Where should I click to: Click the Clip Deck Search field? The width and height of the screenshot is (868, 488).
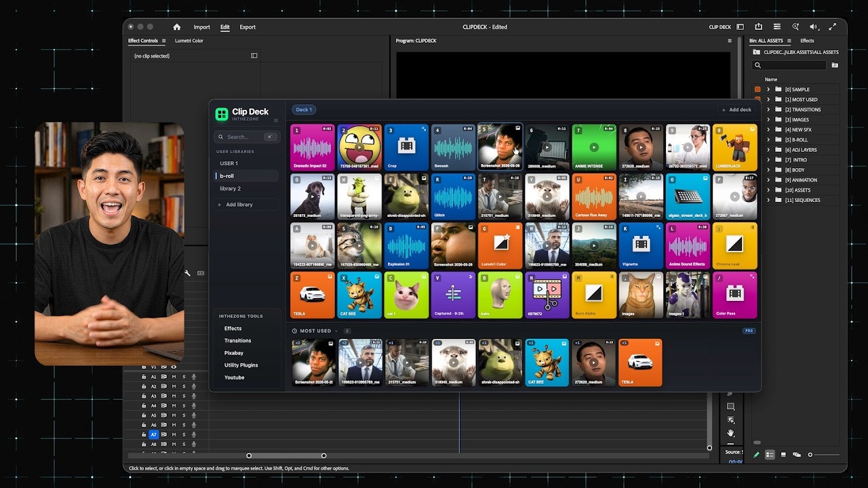point(247,137)
